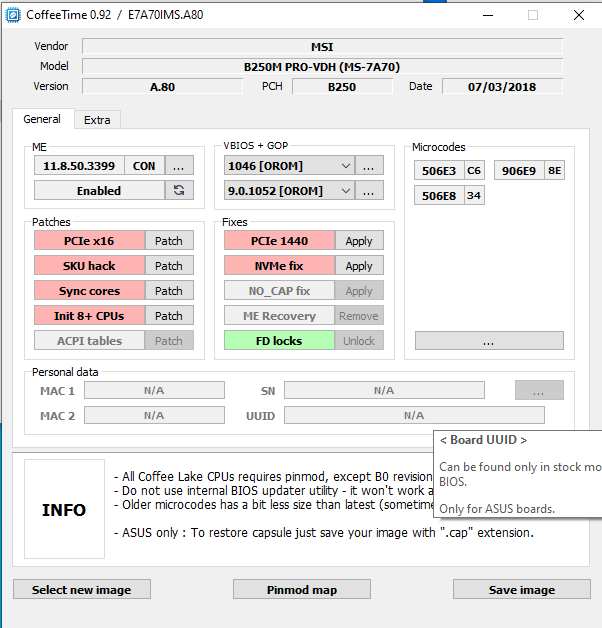602x628 pixels.
Task: Select microcode 506E3
Action: click(439, 171)
